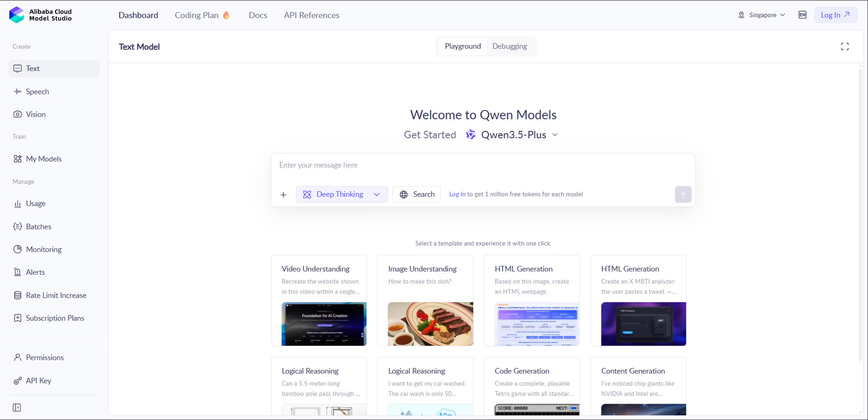Switch to the Debugging tab
868x420 pixels.
[x=509, y=46]
